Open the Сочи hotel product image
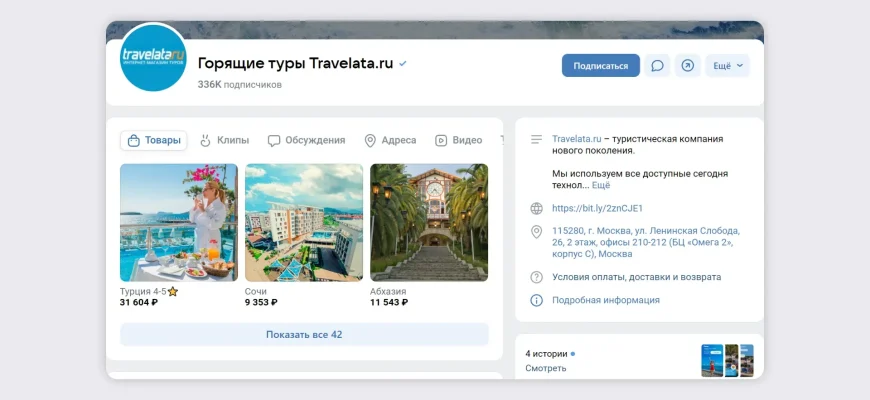This screenshot has height=400, width=870. [x=304, y=222]
